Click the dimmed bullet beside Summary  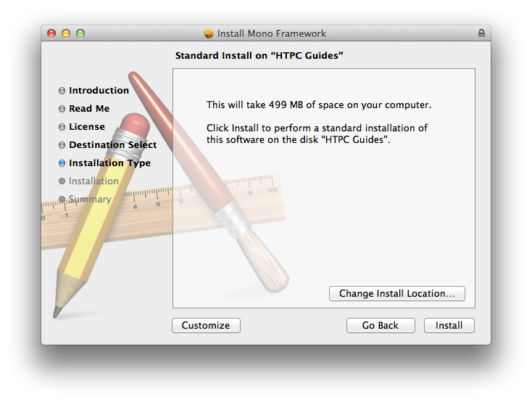tap(62, 200)
